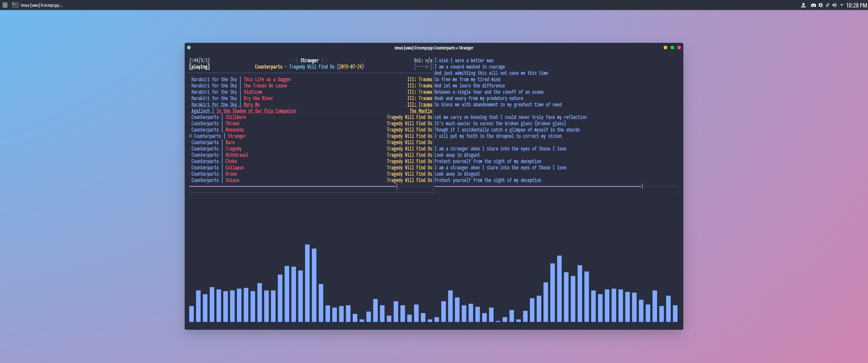Click the 10:28 PM clock
The height and width of the screenshot is (363, 868).
pos(856,5)
